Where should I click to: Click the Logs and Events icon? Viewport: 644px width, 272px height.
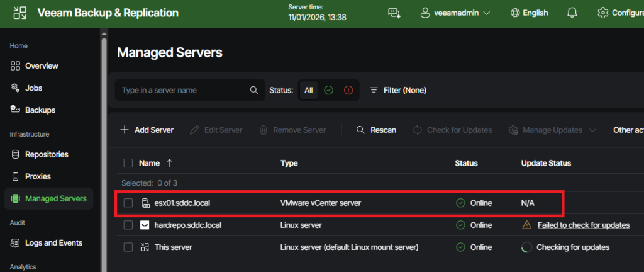click(x=15, y=243)
